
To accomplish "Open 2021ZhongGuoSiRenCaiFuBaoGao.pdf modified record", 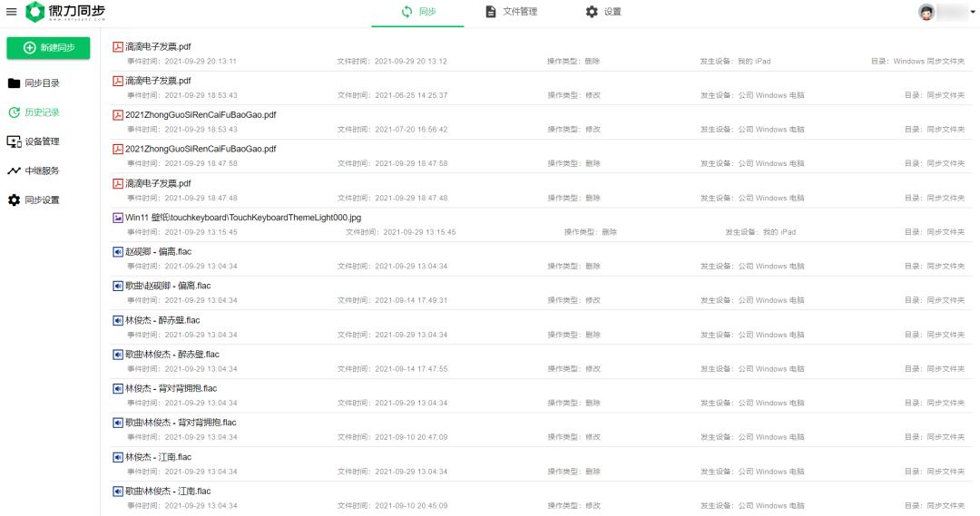I will coord(201,115).
